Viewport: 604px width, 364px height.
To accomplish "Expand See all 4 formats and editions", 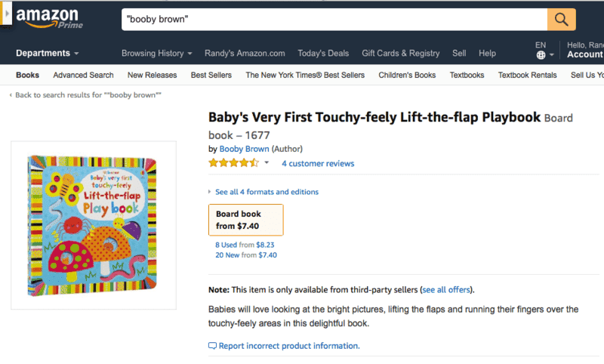I will (266, 192).
